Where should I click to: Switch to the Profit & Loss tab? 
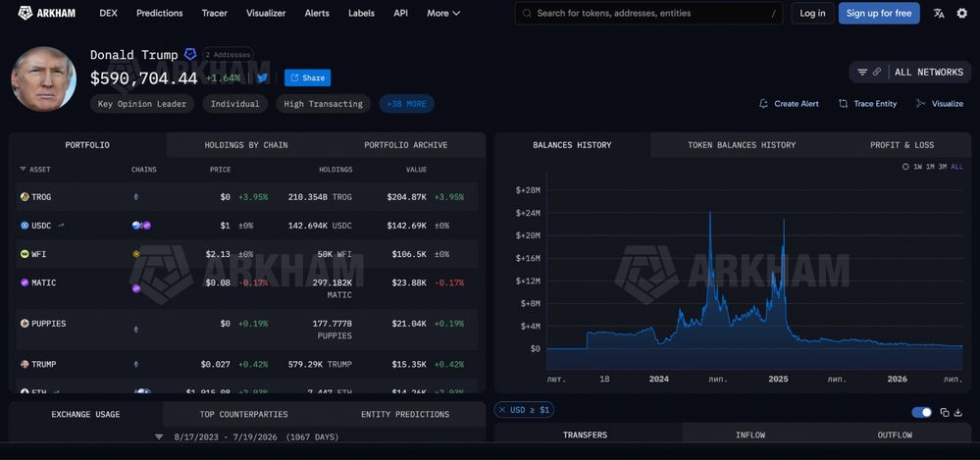pos(902,145)
